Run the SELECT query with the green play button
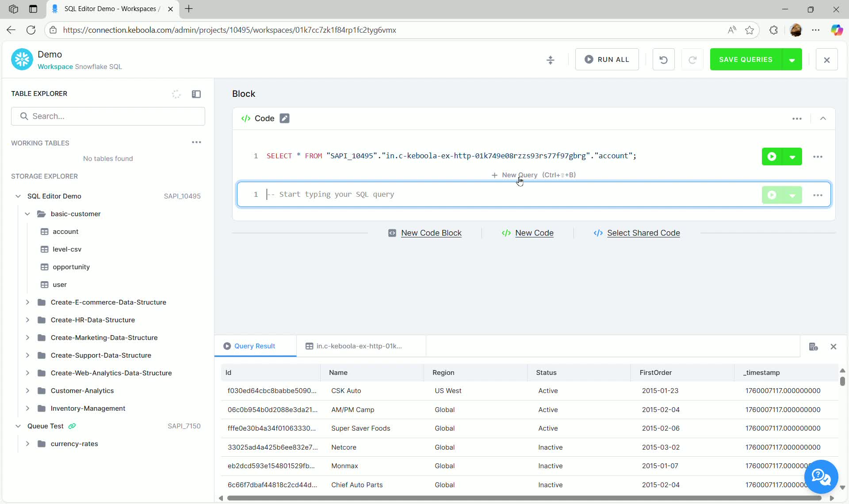The height and width of the screenshot is (504, 849). coord(772,156)
